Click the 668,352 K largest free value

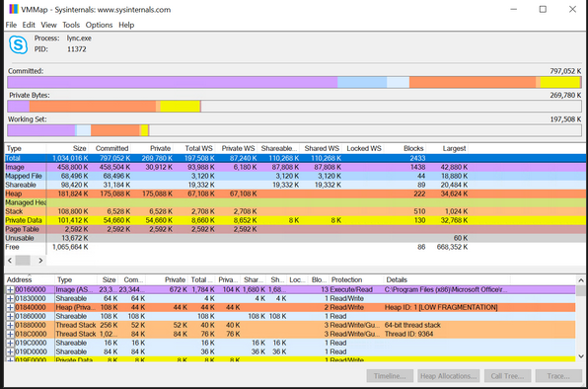tap(452, 247)
